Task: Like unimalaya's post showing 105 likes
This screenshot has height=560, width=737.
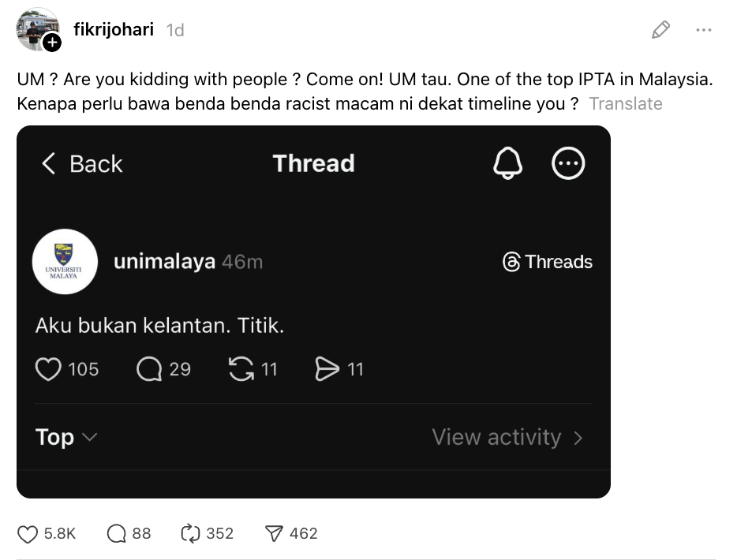Action: pyautogui.click(x=49, y=368)
